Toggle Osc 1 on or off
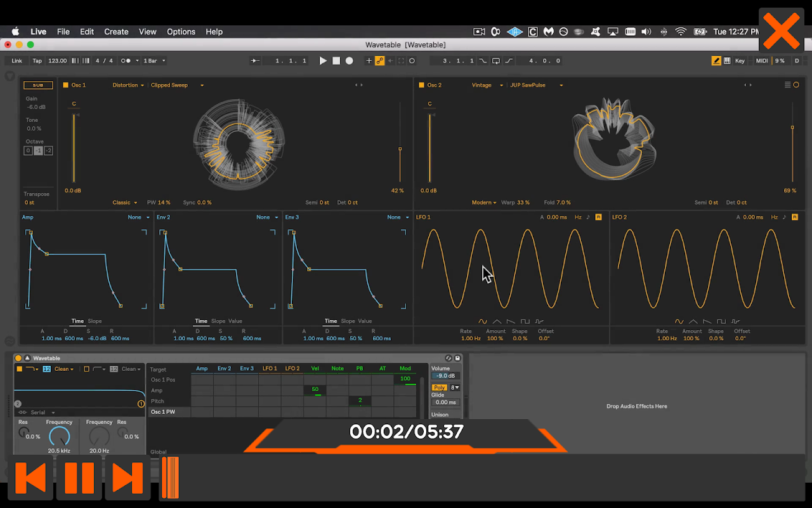The height and width of the screenshot is (508, 812). tap(65, 85)
